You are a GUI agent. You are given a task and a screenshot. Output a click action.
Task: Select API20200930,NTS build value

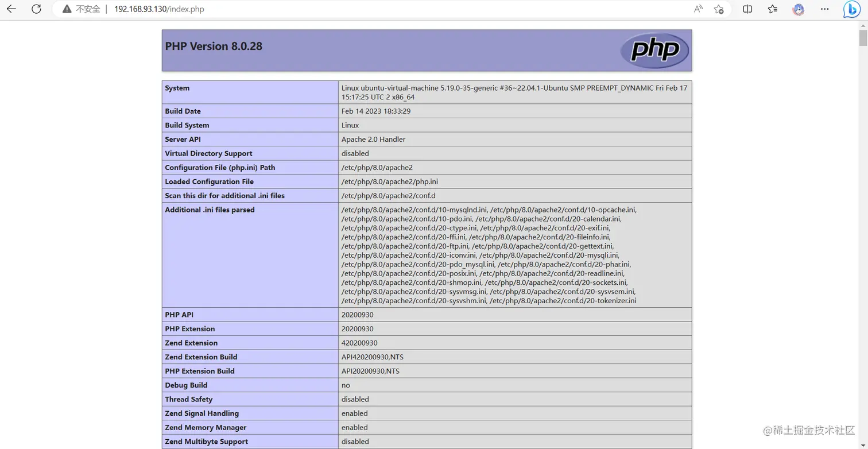point(370,371)
